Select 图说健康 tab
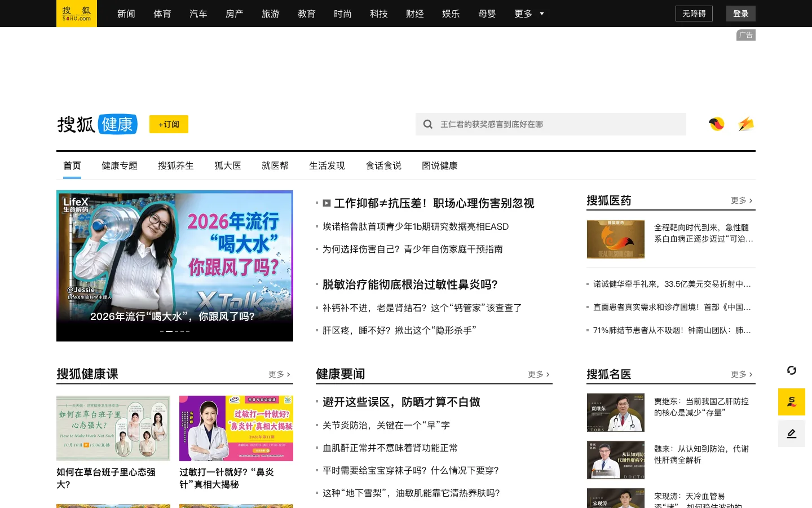The width and height of the screenshot is (812, 508). (440, 165)
